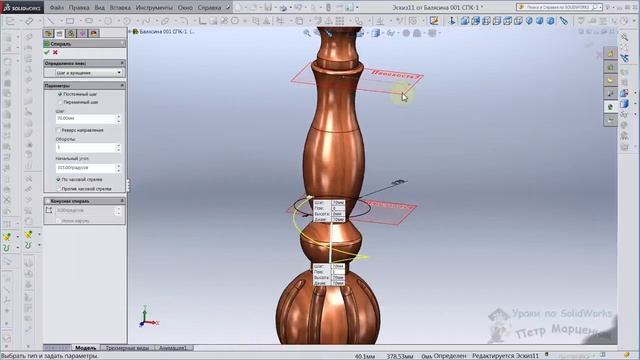640x360 pixels.
Task: Switch to DisplayManager tab icon
Action: [94, 33]
